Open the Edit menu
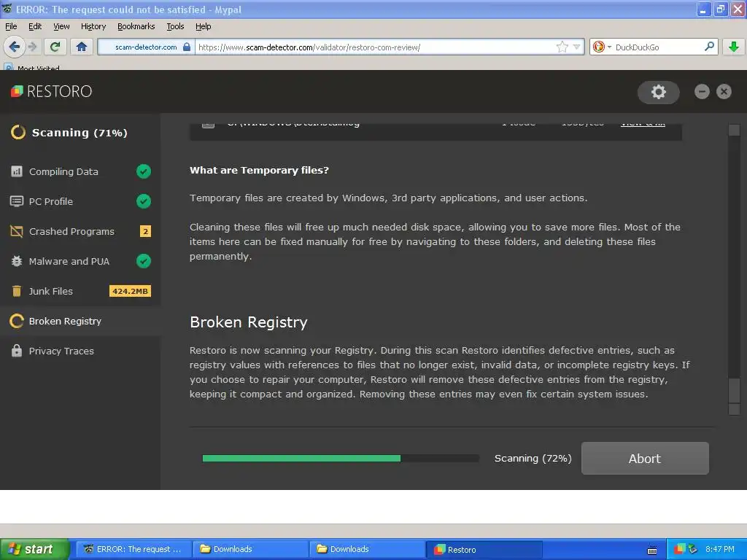The width and height of the screenshot is (747, 560). pyautogui.click(x=35, y=26)
